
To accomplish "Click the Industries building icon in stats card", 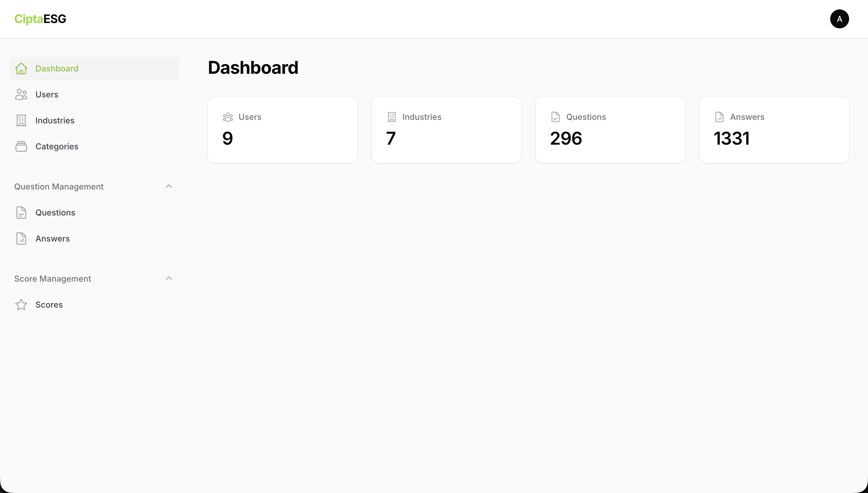I will click(392, 117).
